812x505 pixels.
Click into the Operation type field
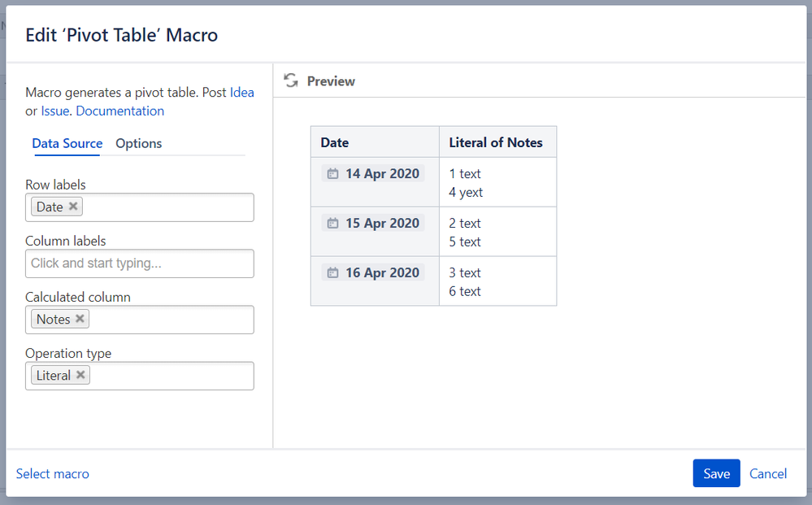click(x=140, y=376)
